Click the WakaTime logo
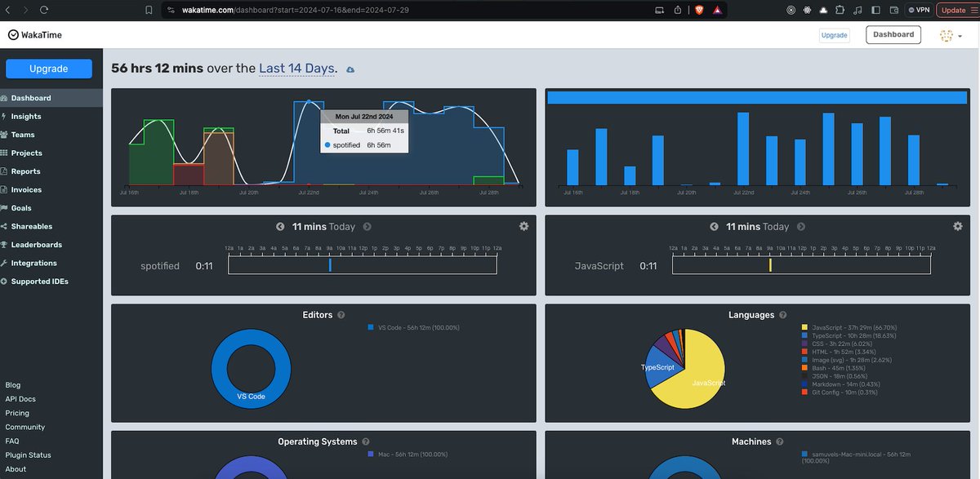Screen dimensions: 980x479 [35, 35]
